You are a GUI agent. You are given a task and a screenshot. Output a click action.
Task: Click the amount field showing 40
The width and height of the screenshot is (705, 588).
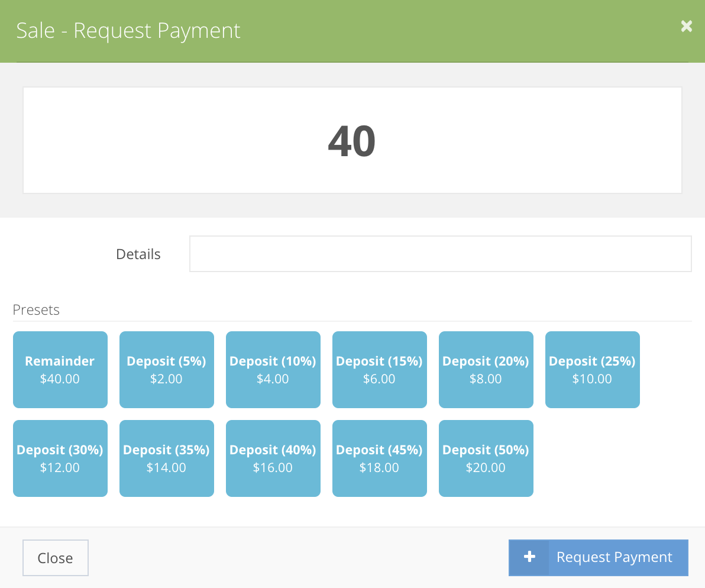click(x=353, y=140)
